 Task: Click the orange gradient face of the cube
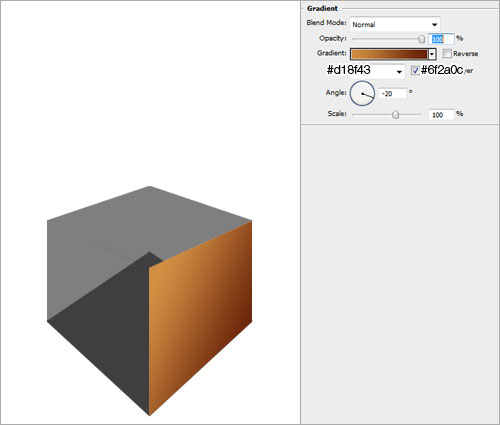200,317
